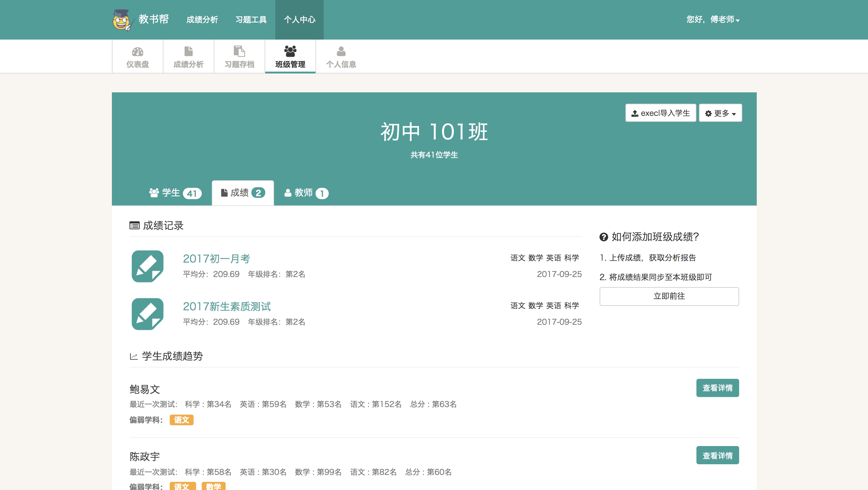This screenshot has height=490, width=868.
Task: Click the 语文 weak subject tag of 鲍易文
Action: (181, 420)
